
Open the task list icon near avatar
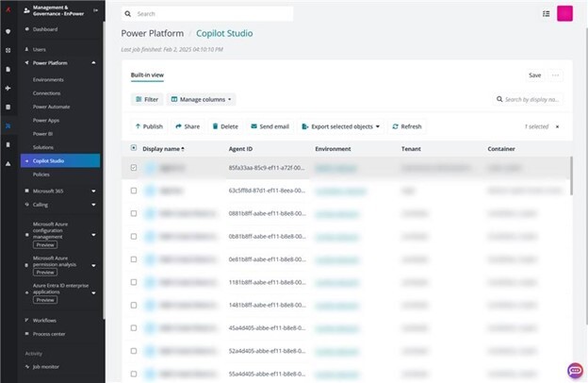tap(546, 14)
